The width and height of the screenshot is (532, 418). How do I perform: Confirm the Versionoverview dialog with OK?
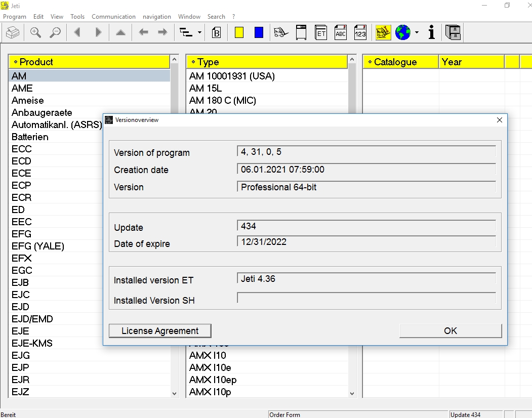(x=450, y=330)
